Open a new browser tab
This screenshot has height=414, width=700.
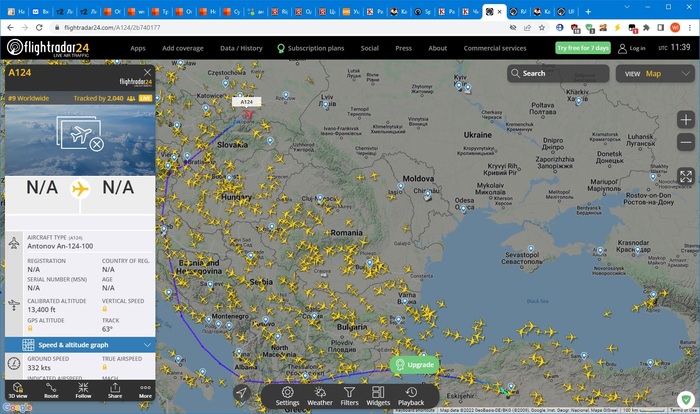coord(588,12)
